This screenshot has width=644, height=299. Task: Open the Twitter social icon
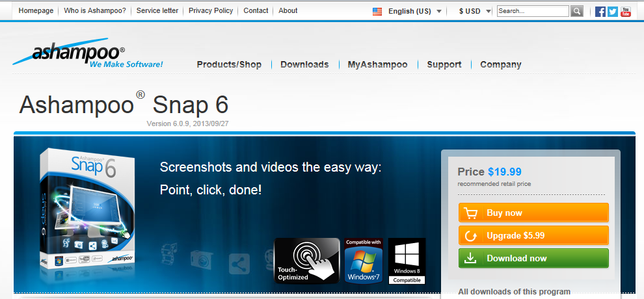click(x=613, y=12)
